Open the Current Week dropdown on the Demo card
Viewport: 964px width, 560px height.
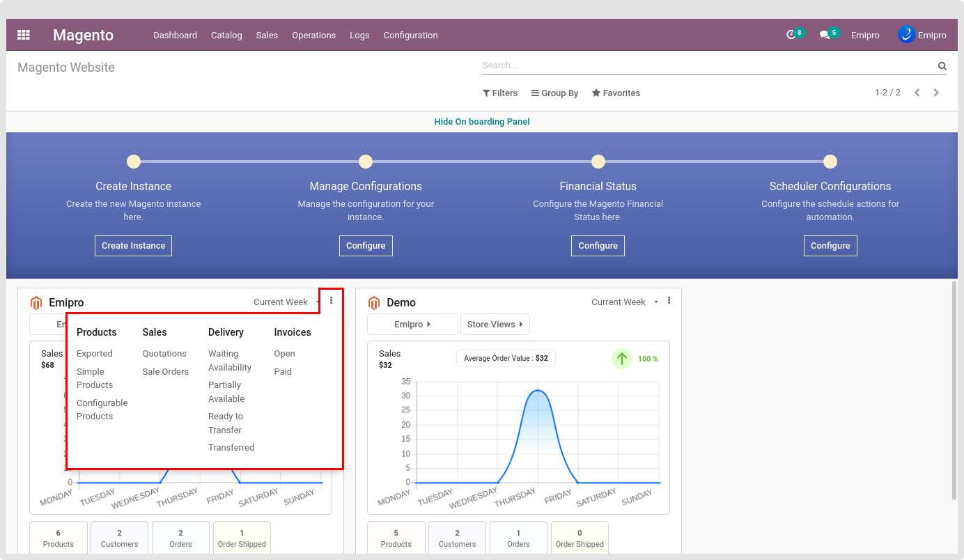tap(624, 302)
